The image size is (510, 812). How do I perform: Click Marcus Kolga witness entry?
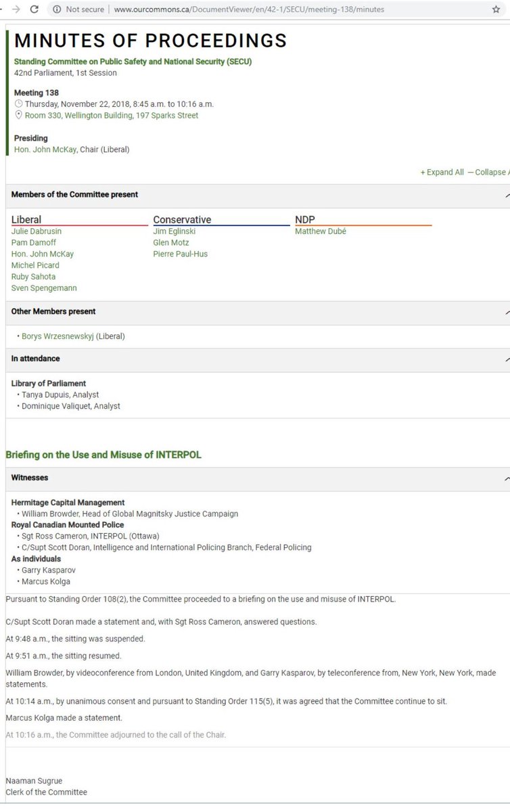[x=46, y=582]
